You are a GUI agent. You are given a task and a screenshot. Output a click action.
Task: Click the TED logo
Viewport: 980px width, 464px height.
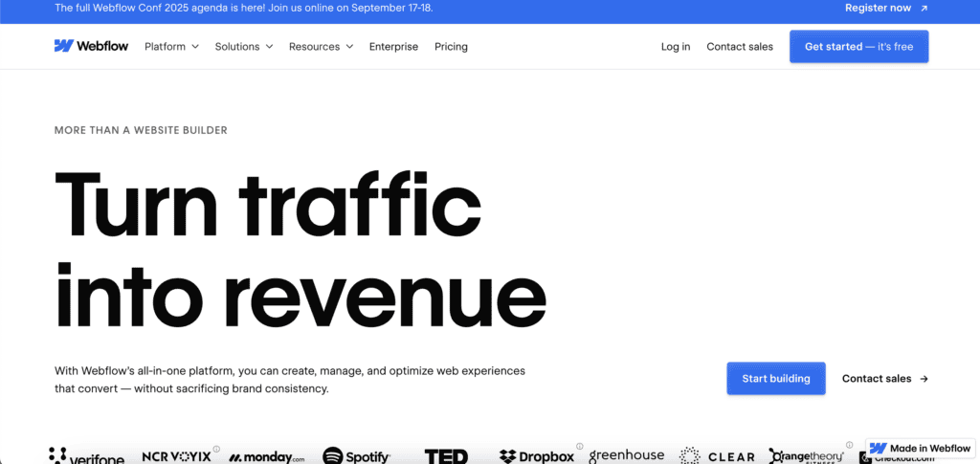tap(446, 456)
